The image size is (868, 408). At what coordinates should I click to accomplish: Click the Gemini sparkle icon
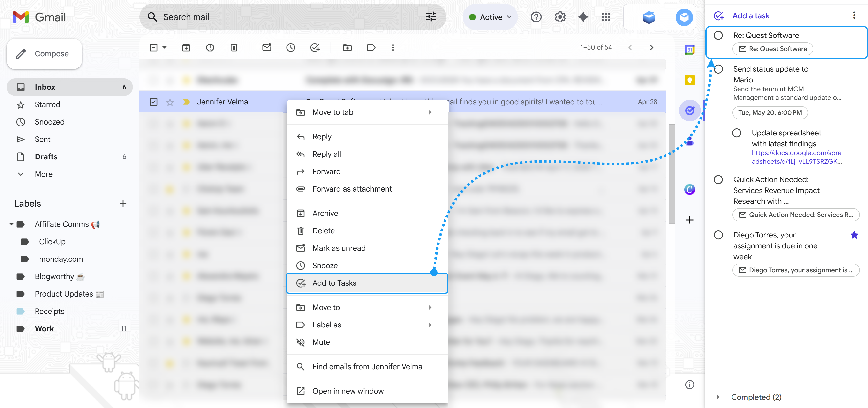click(583, 17)
